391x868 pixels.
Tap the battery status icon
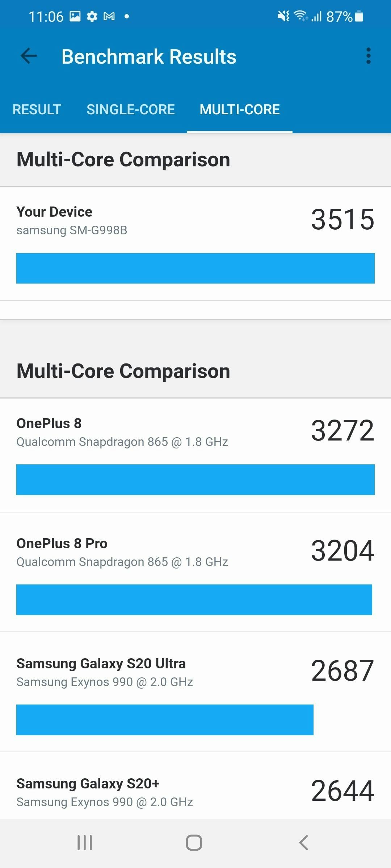pos(359,16)
